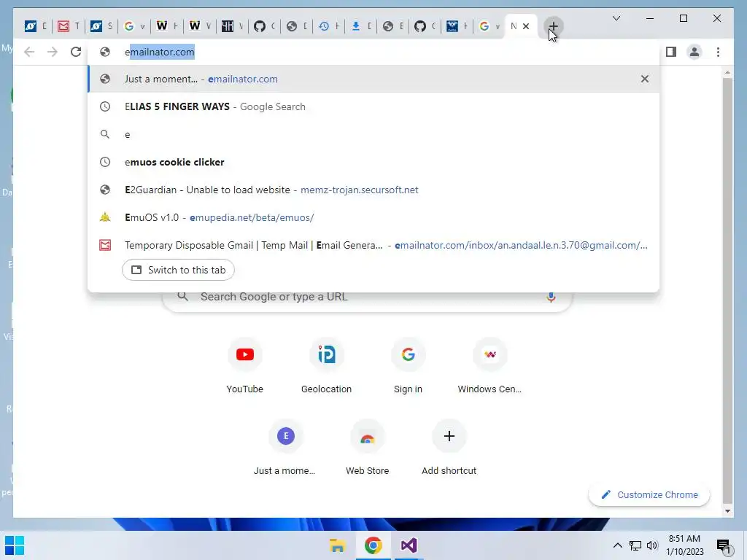This screenshot has height=560, width=747.
Task: Open the clock showing 8:51 AM
Action: pyautogui.click(x=684, y=545)
